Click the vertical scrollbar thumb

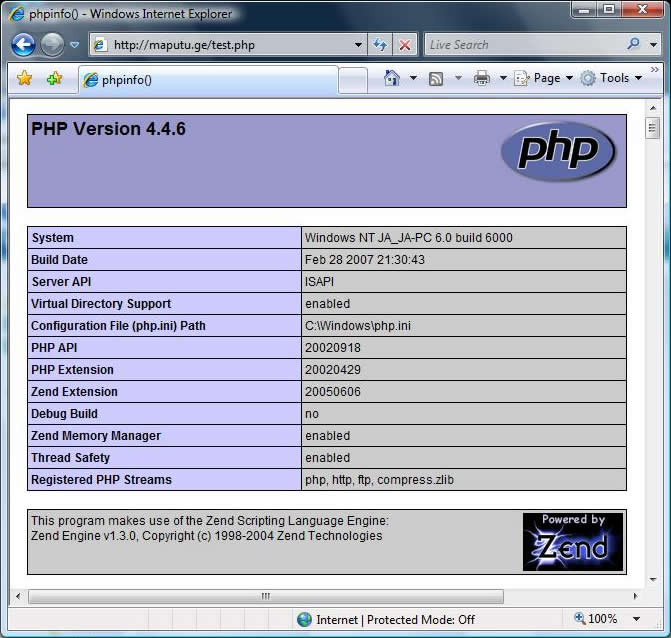[x=652, y=128]
